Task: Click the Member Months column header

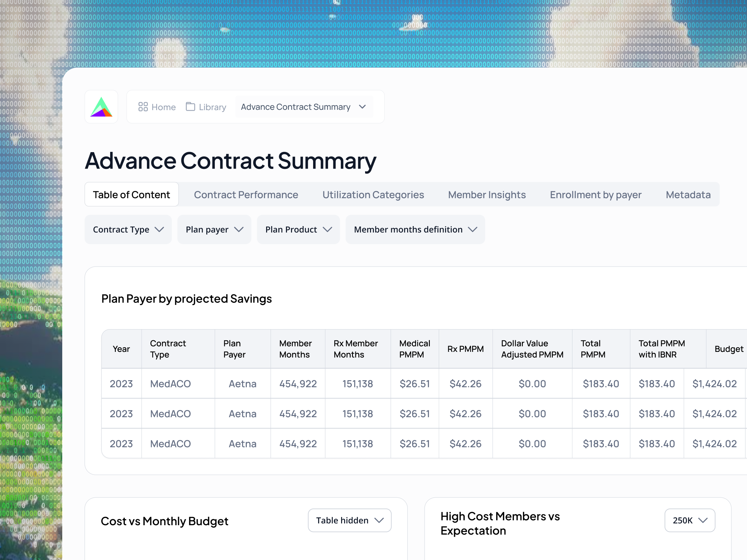Action: pyautogui.click(x=298, y=349)
